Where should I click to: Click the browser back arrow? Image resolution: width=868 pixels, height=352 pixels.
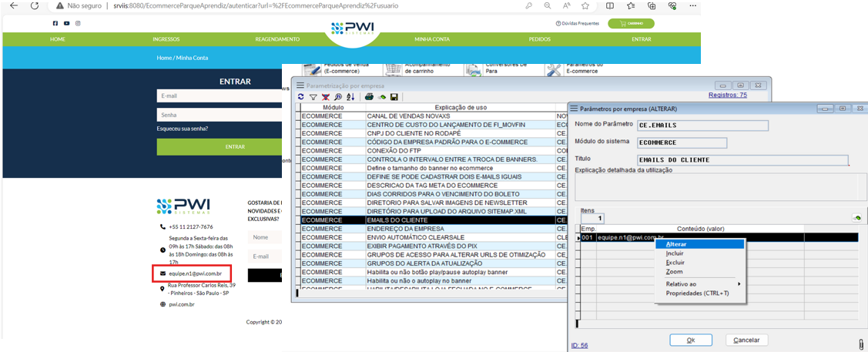click(13, 5)
